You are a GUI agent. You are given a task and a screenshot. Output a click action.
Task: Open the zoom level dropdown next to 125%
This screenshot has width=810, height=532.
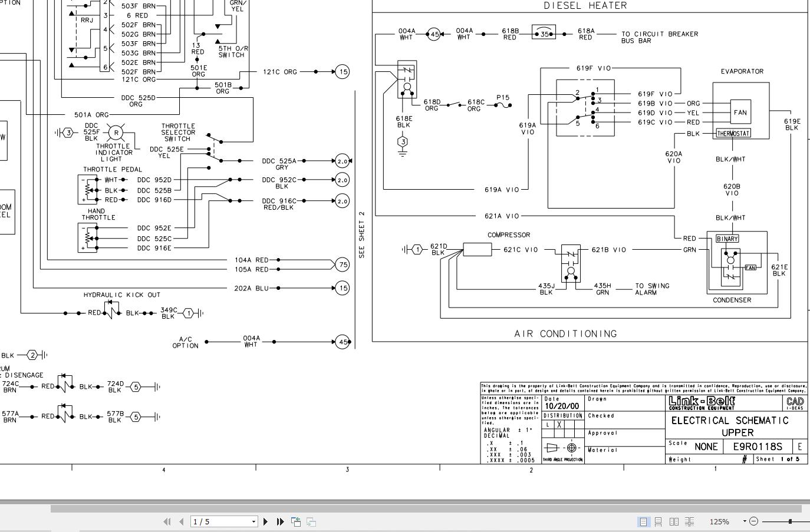coord(745,521)
